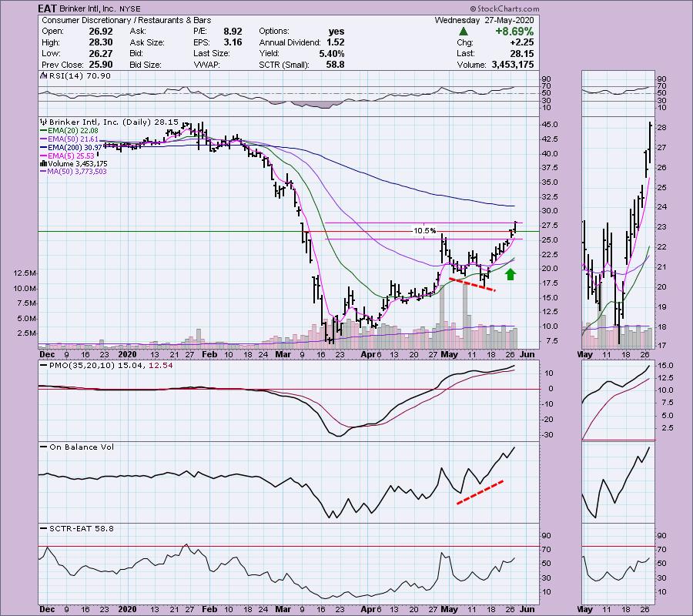Click the -30 label on PMO axis
The width and height of the screenshot is (693, 616).
547,435
